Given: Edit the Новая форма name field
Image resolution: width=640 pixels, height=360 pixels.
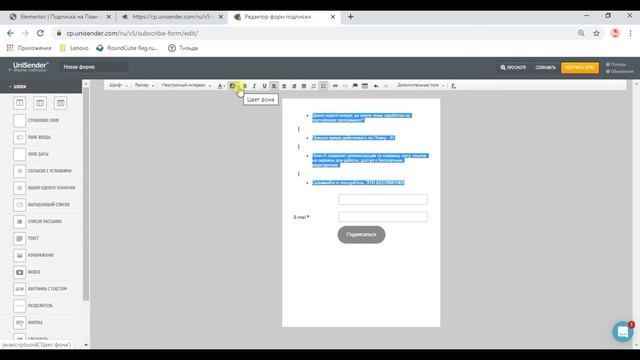Looking at the screenshot, I should click(93, 67).
